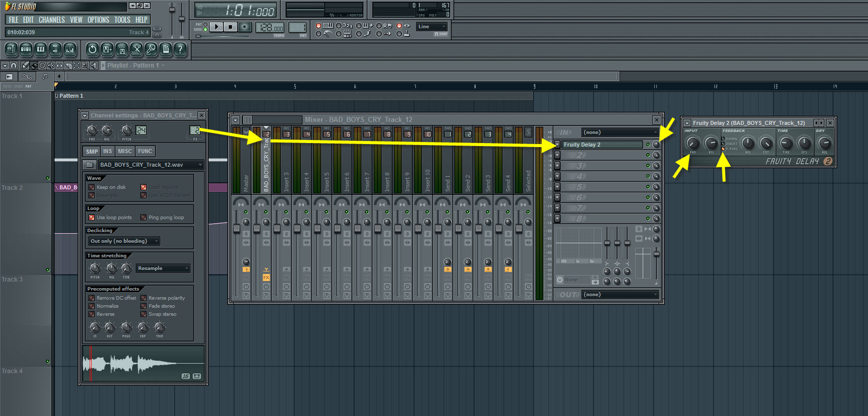
Task: Click the folder icon to browse sample
Action: click(x=90, y=165)
